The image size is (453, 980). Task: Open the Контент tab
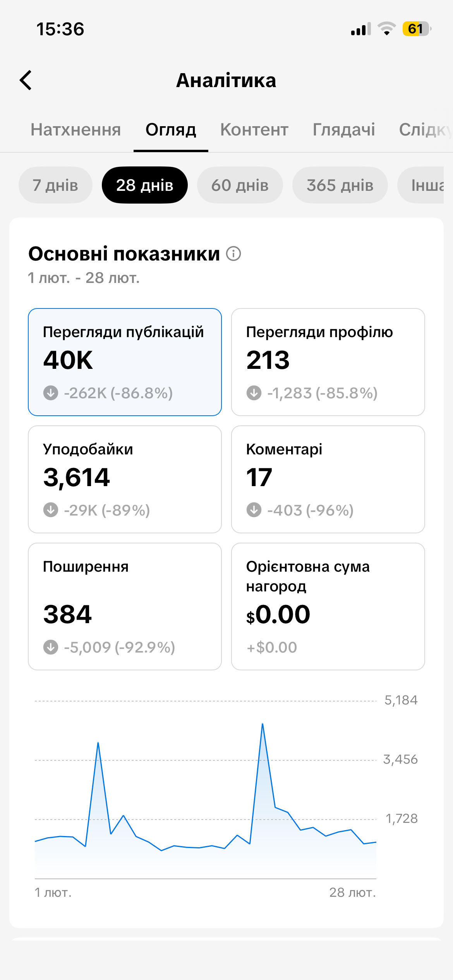(254, 130)
